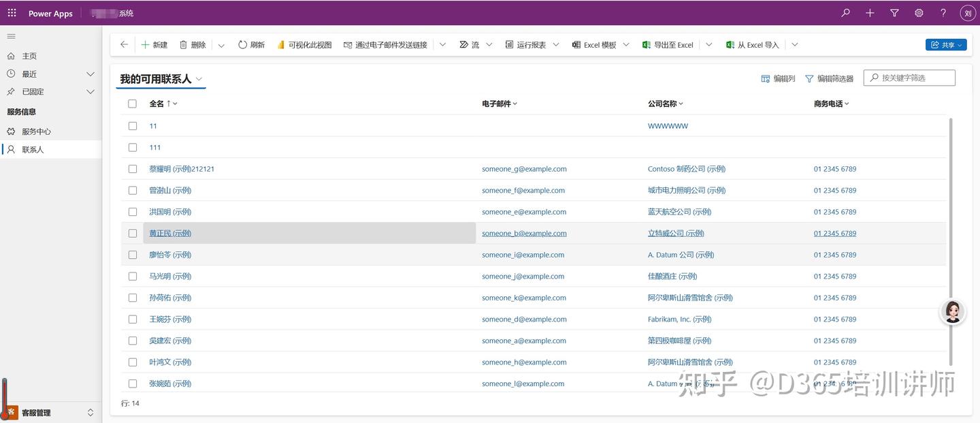The width and height of the screenshot is (980, 423).
Task: Open dropdown next to 导出至 Excel
Action: click(x=708, y=45)
